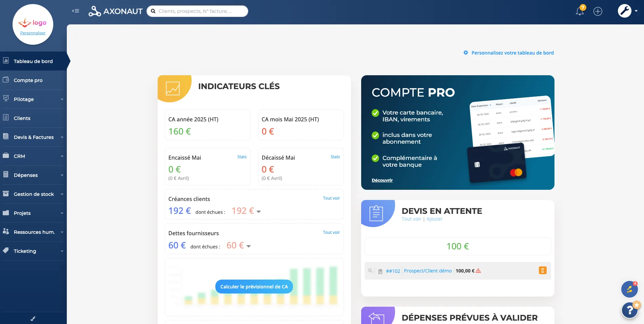Click the 192 € Créances clients amount
Screen dimensions: 644x324
tap(179, 211)
